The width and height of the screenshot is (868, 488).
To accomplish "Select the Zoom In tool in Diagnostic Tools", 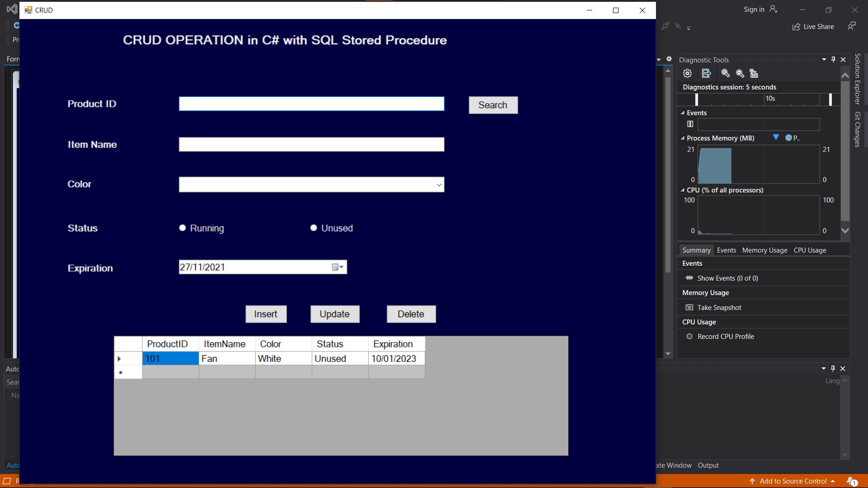I will click(725, 73).
